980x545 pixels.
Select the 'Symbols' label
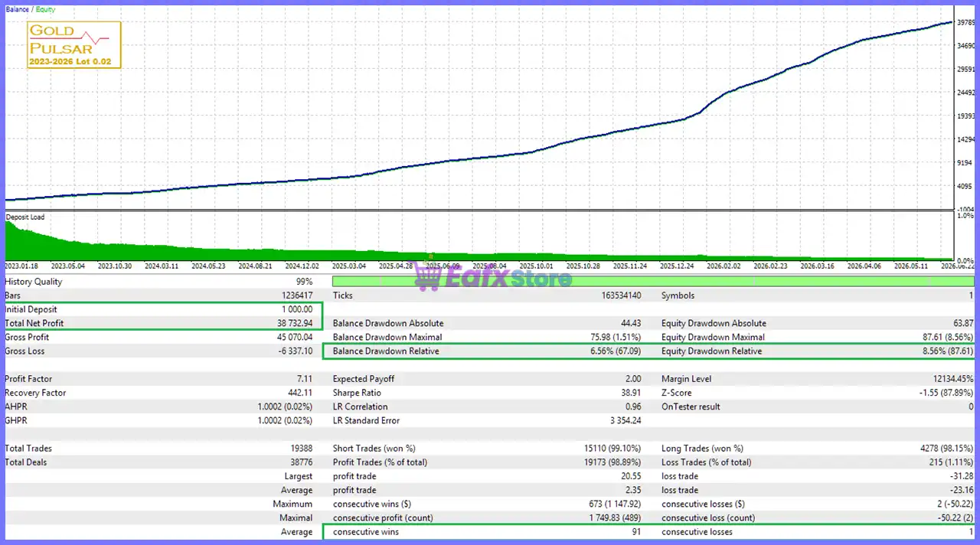tap(678, 295)
